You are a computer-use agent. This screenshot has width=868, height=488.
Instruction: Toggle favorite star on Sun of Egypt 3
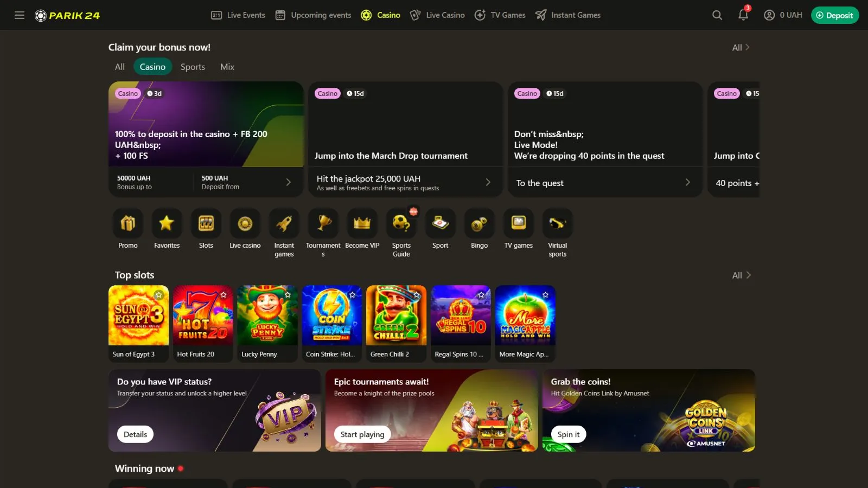[x=159, y=295]
